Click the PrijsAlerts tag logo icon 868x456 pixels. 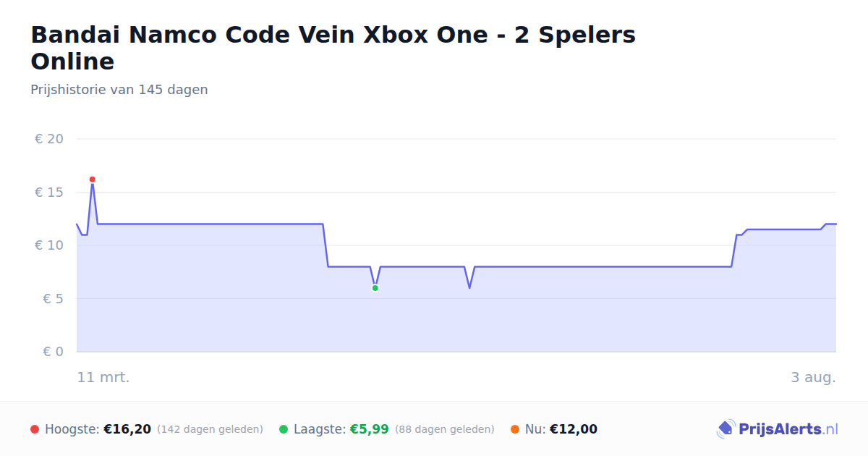point(726,429)
